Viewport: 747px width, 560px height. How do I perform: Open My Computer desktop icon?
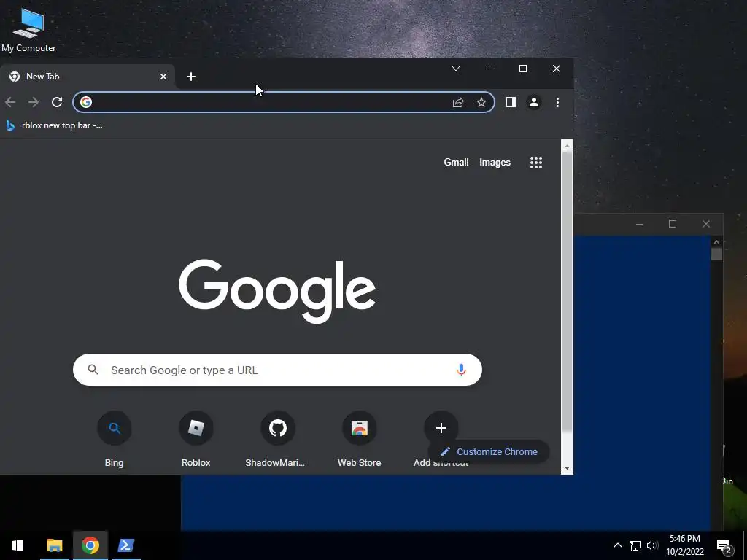pos(28,29)
